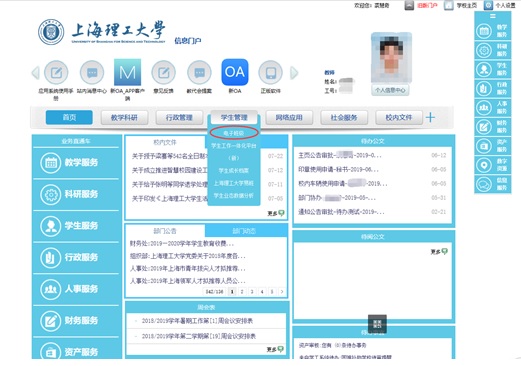Switch to the 部门动态 tab
The image size is (521, 366).
tap(244, 231)
